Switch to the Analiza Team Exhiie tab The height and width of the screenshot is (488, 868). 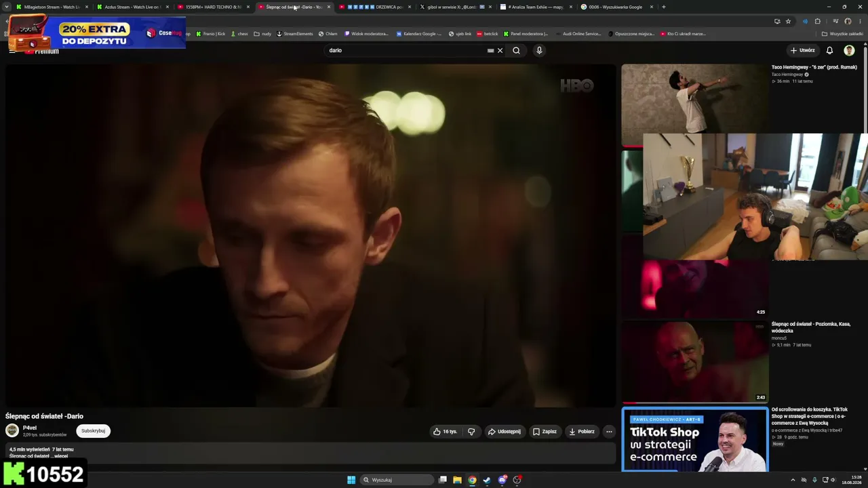tap(536, 7)
